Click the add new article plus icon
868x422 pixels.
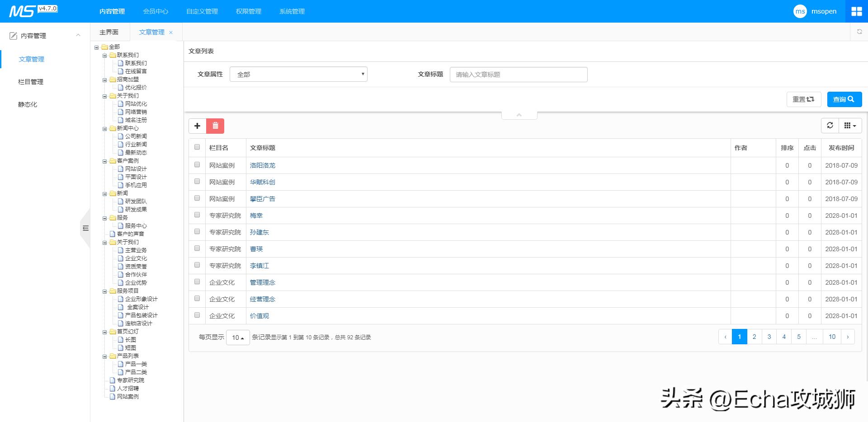(x=198, y=126)
